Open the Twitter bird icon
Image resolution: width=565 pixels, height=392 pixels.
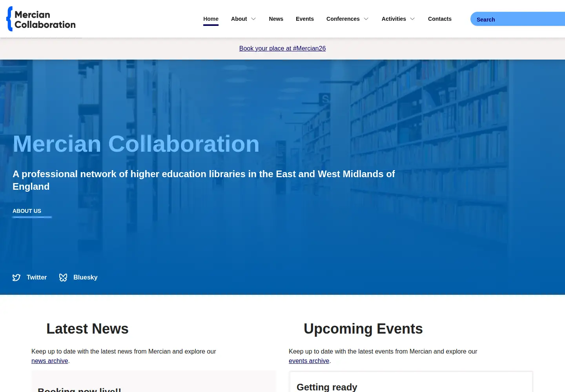(16, 278)
